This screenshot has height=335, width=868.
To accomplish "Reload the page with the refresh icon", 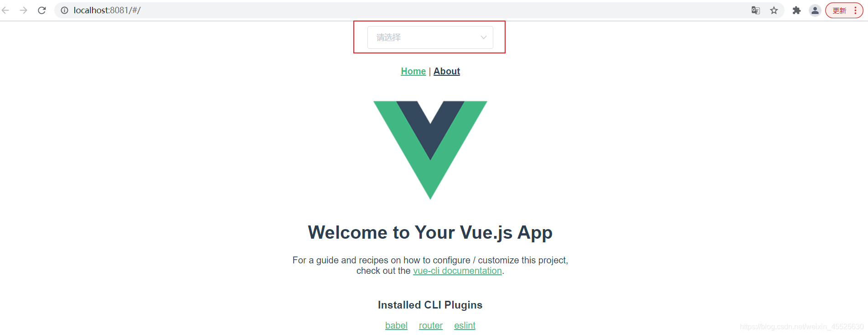I will click(x=41, y=10).
